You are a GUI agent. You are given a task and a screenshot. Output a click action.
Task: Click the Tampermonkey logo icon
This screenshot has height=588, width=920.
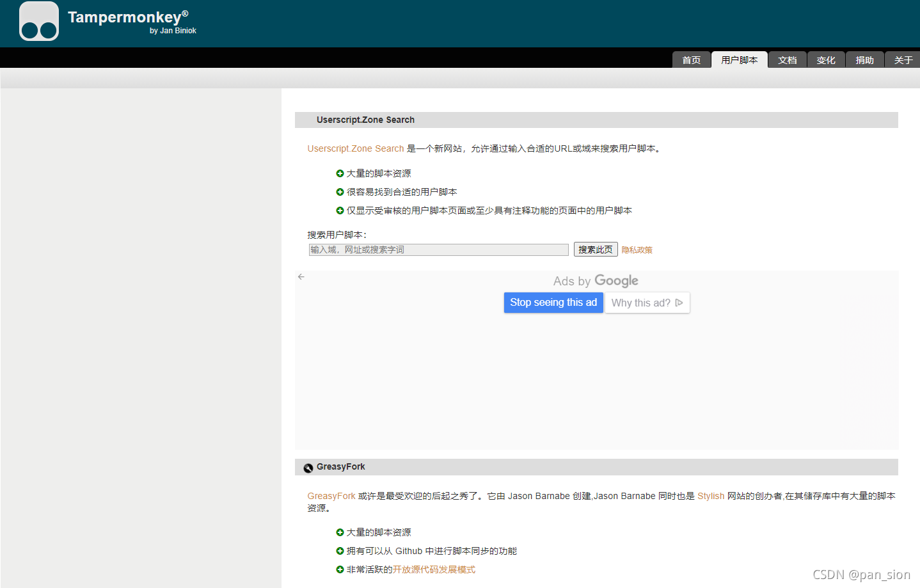coord(39,22)
